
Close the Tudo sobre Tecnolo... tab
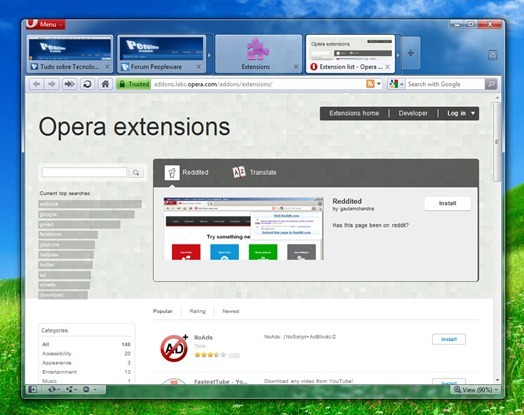[x=107, y=67]
